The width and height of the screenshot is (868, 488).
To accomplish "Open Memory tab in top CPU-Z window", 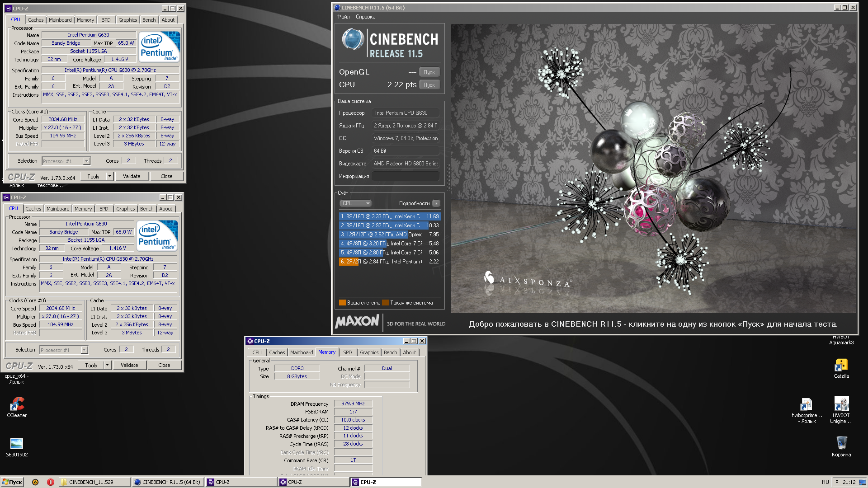I will click(x=85, y=20).
